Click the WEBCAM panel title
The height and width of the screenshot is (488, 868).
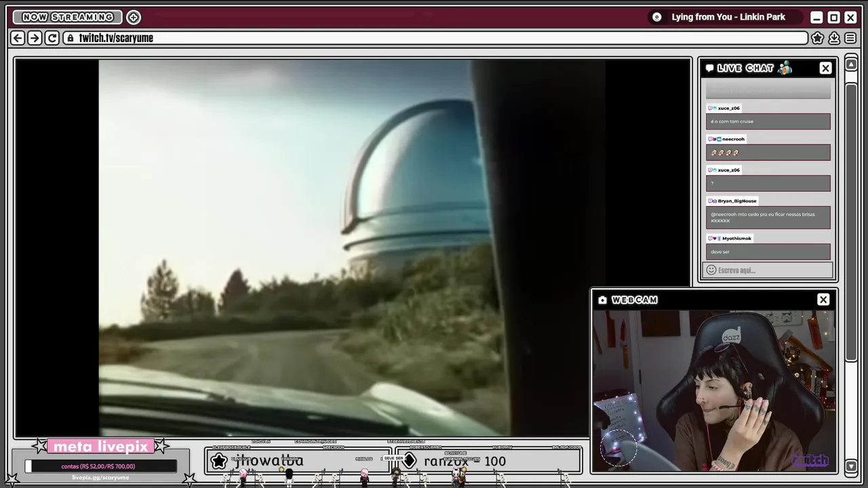pyautogui.click(x=635, y=300)
